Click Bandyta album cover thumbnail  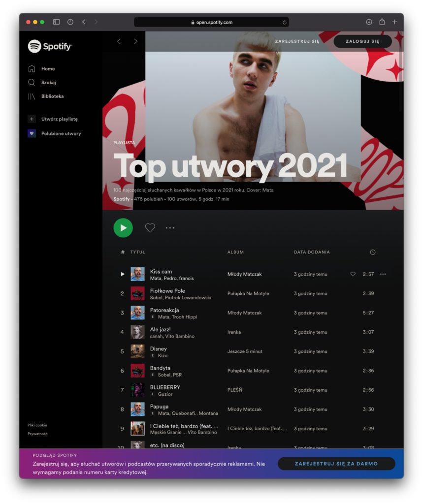point(137,371)
